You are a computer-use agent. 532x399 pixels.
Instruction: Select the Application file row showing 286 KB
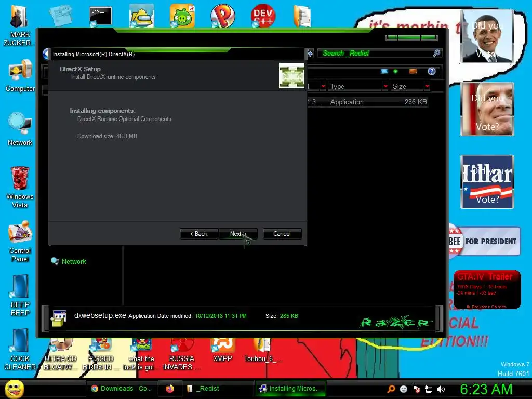pos(367,102)
